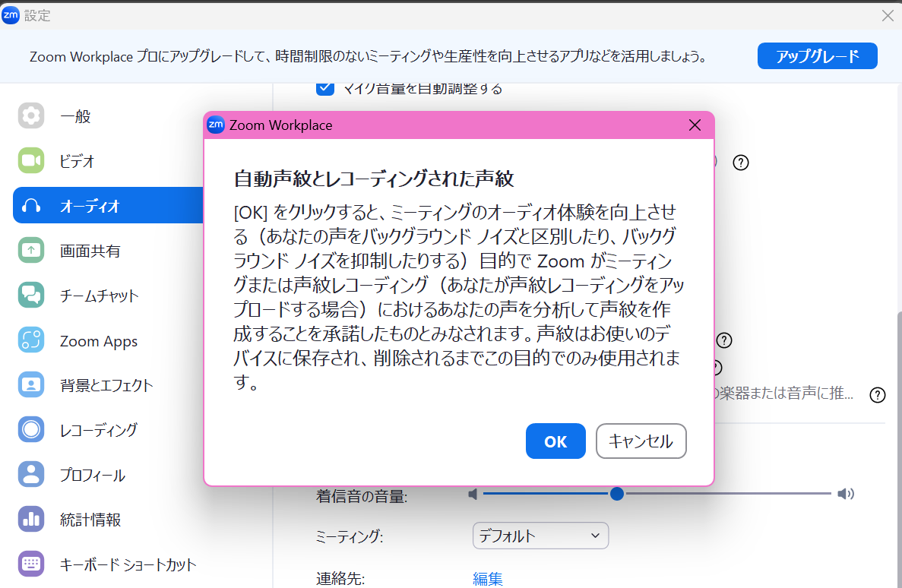Click the 連絡先 label
902x588 pixels.
[340, 578]
